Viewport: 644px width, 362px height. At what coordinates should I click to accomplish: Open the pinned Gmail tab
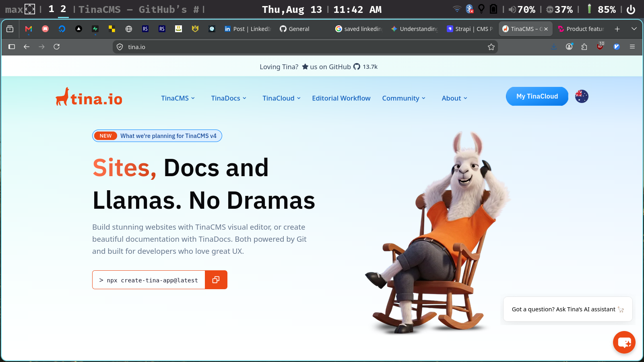coord(29,29)
